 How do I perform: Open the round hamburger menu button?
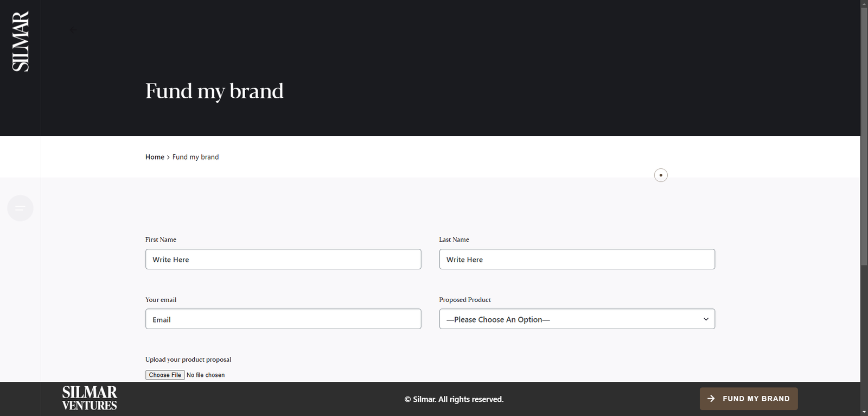21,208
